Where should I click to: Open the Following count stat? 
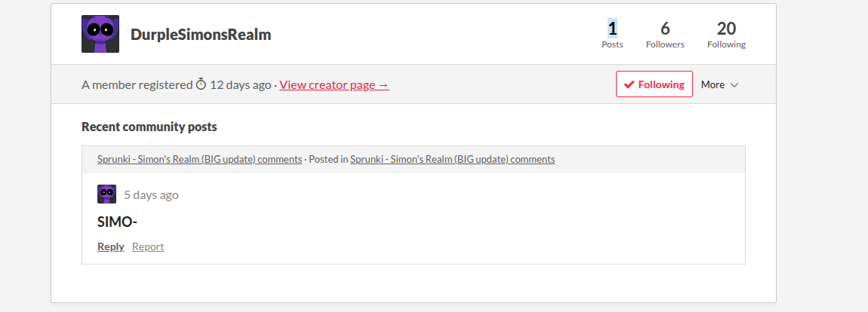point(726,35)
